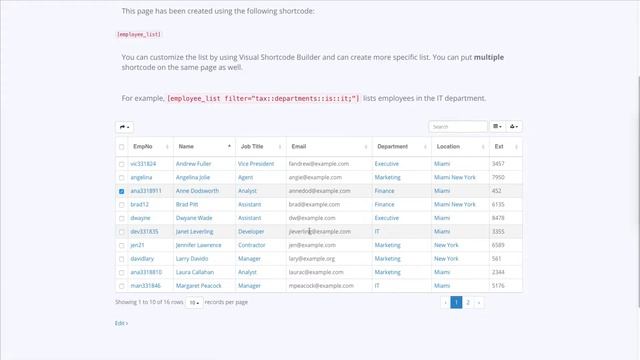Open Margaret Peacock name link
Screen dimensions: 640x360
[x=198, y=286]
